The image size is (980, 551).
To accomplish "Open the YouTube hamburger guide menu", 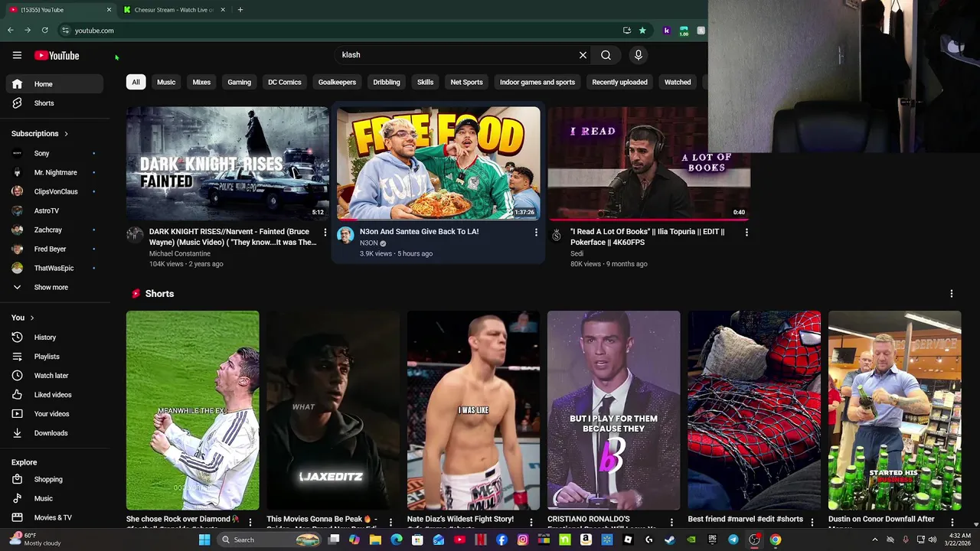I will 17,55.
